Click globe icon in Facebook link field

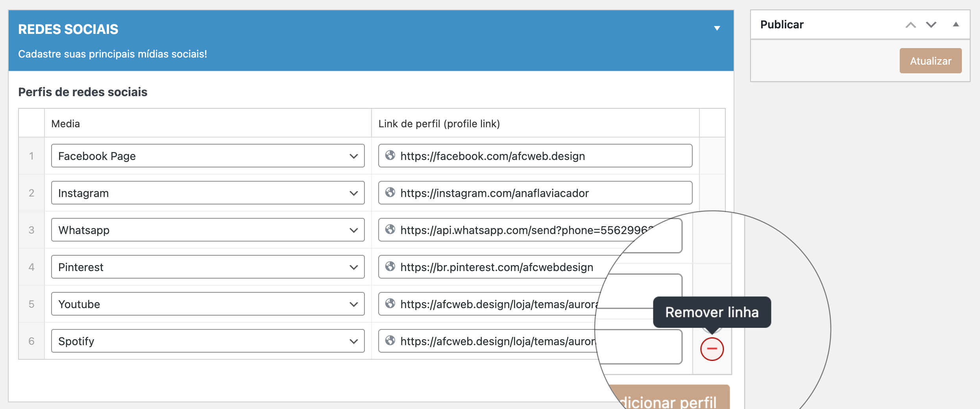390,155
